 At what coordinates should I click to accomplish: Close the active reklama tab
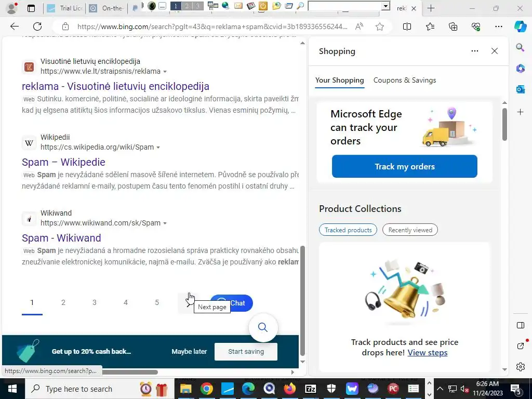pos(414,8)
